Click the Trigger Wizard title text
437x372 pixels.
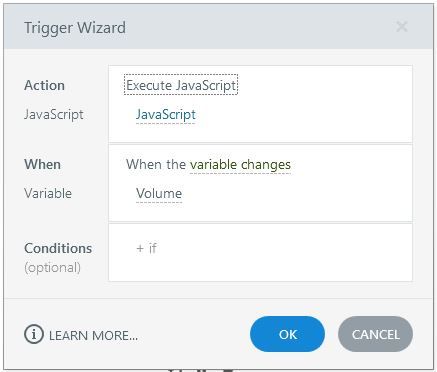pyautogui.click(x=75, y=28)
